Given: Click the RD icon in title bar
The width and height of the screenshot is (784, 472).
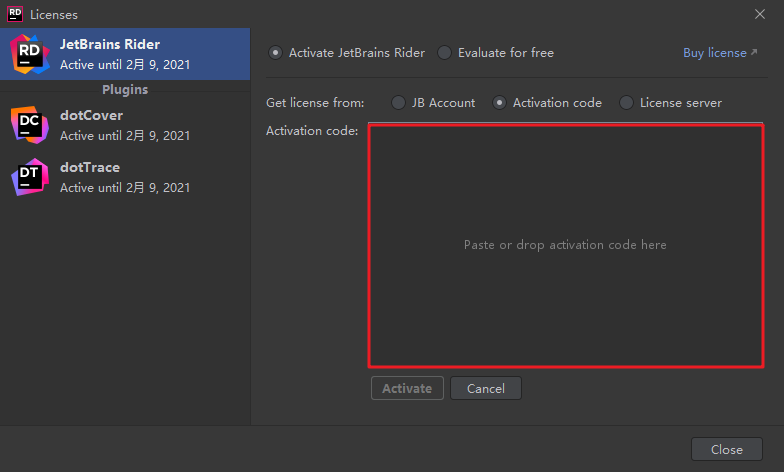Looking at the screenshot, I should click(15, 14).
